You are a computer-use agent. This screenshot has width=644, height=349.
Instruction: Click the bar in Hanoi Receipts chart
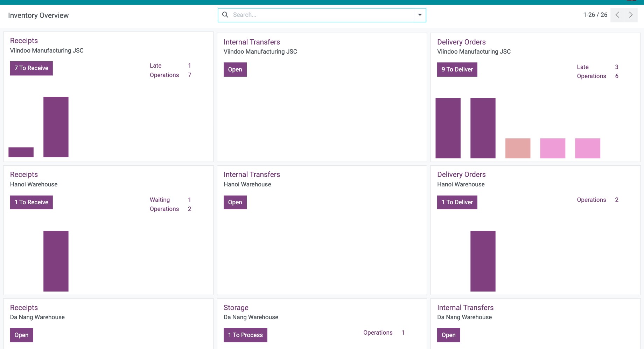click(x=56, y=261)
